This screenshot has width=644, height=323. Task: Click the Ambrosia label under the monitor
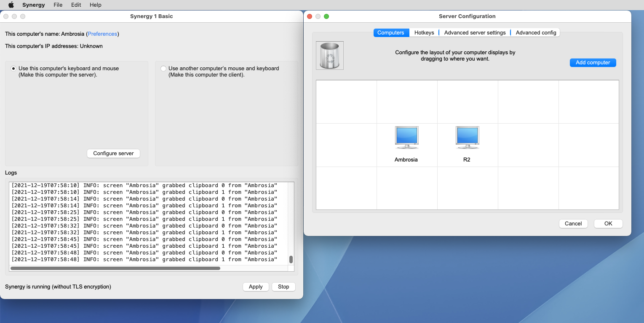tap(406, 160)
